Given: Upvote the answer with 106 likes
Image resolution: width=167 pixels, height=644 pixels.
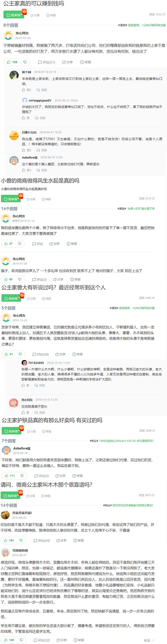Looking at the screenshot, I should pyautogui.click(x=12, y=62).
